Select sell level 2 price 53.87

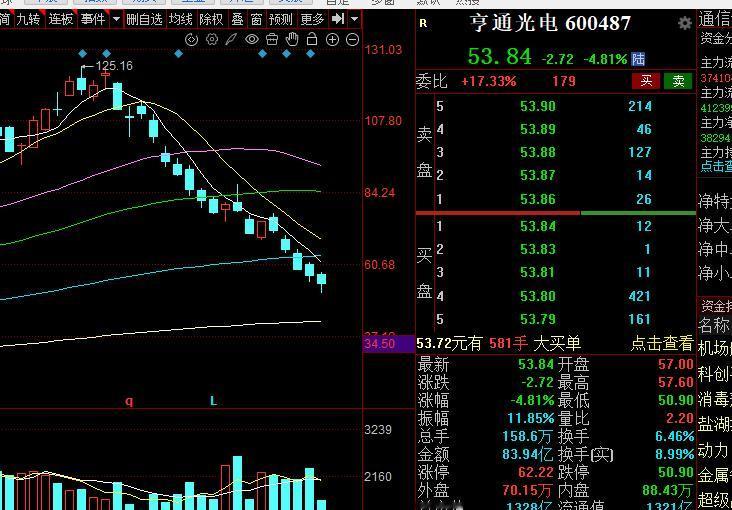click(538, 175)
